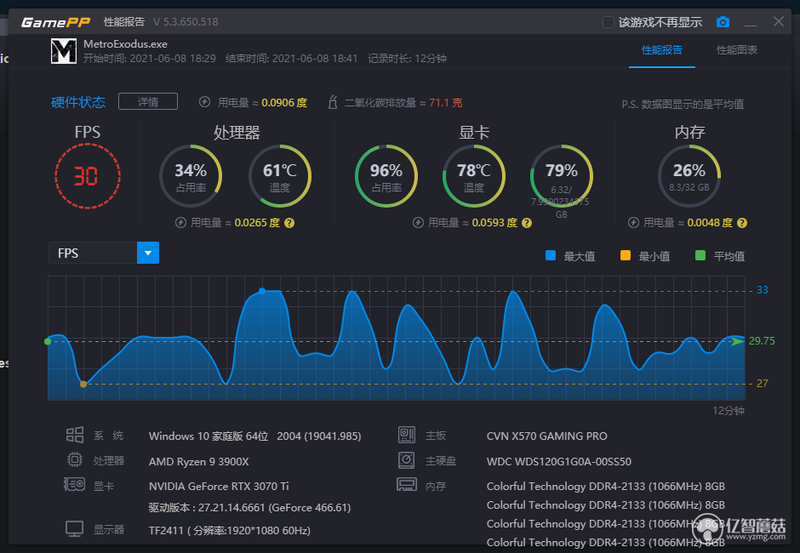The height and width of the screenshot is (553, 800).
Task: Click the Windows system icon
Action: pos(74,435)
